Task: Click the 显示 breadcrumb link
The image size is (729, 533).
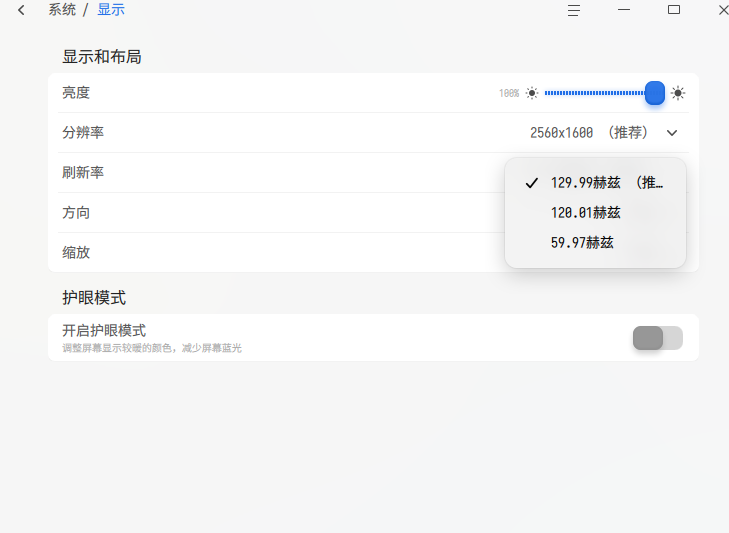Action: [x=111, y=10]
